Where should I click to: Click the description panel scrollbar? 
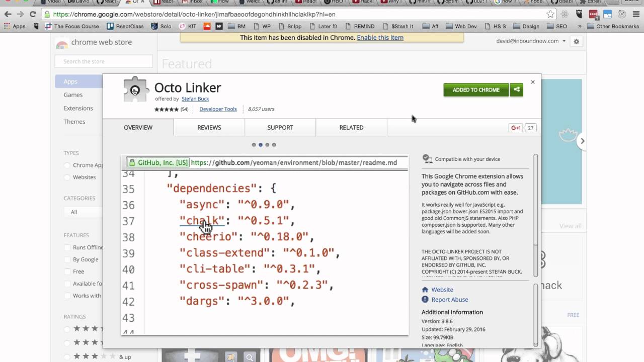click(x=535, y=215)
